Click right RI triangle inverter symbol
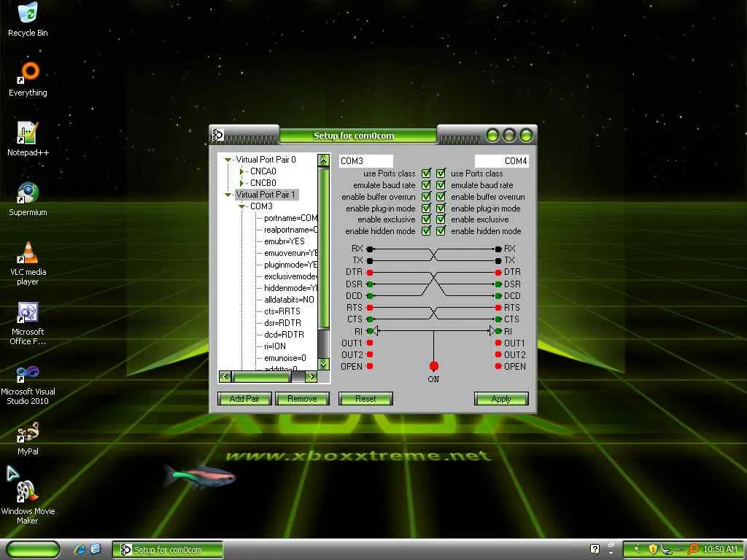Image resolution: width=747 pixels, height=560 pixels. click(492, 330)
